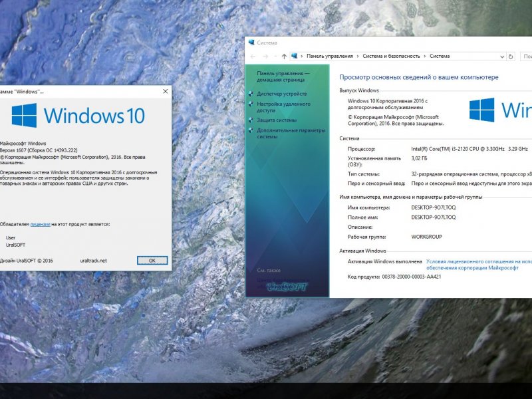Go forward in the Система window
The height and width of the screenshot is (399, 532).
coord(265,57)
